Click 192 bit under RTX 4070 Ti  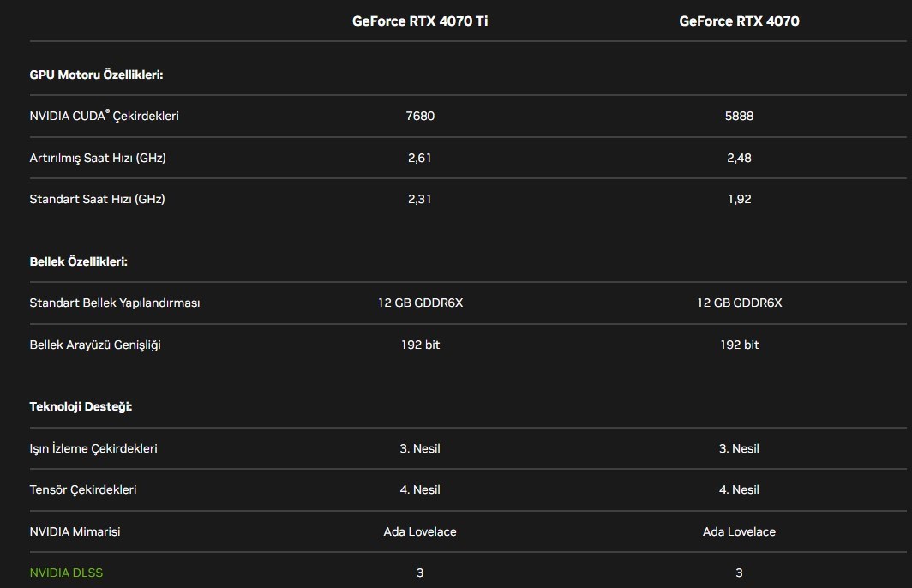tap(420, 345)
